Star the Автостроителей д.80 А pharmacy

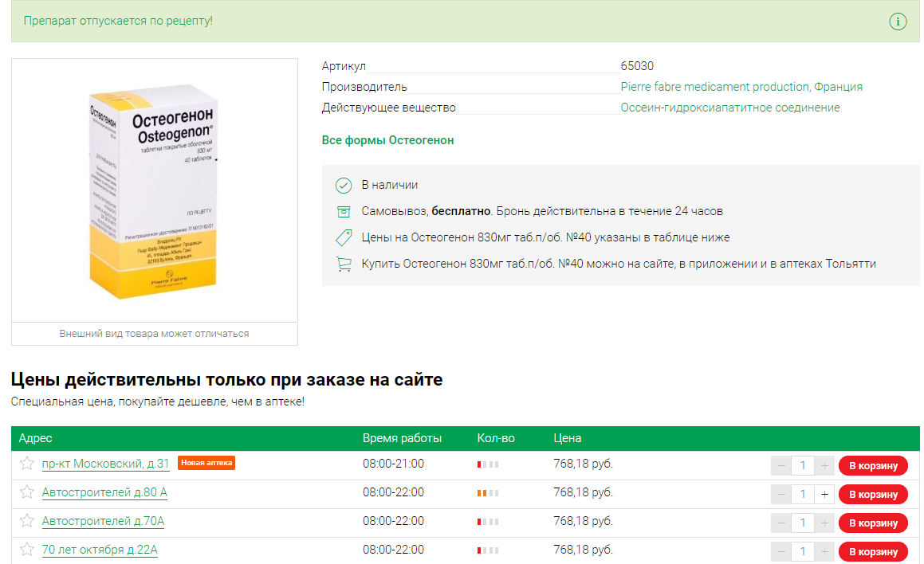pyautogui.click(x=27, y=492)
